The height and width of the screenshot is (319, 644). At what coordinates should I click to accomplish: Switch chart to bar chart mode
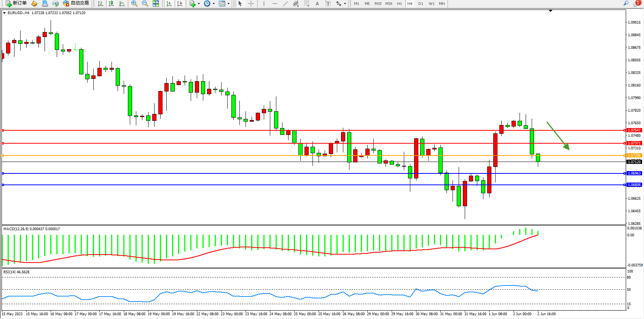pos(100,3)
